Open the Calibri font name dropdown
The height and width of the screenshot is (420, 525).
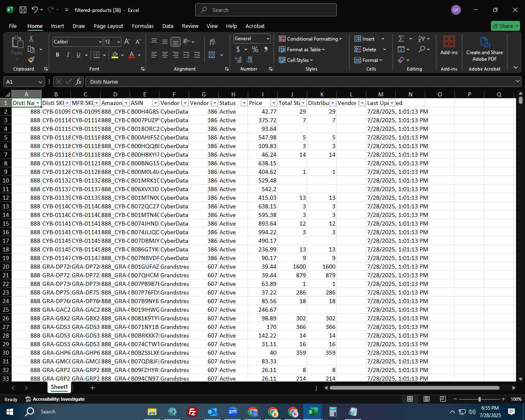100,42
